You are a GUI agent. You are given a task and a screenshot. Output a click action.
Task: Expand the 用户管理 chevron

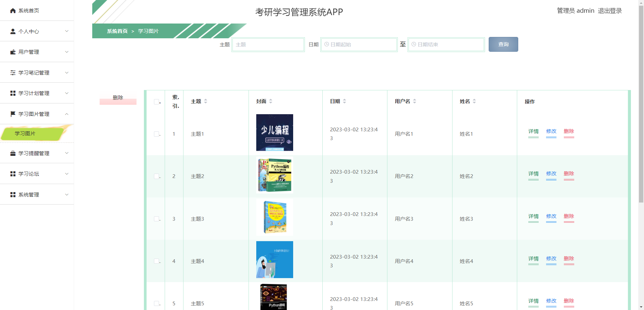[x=67, y=52]
